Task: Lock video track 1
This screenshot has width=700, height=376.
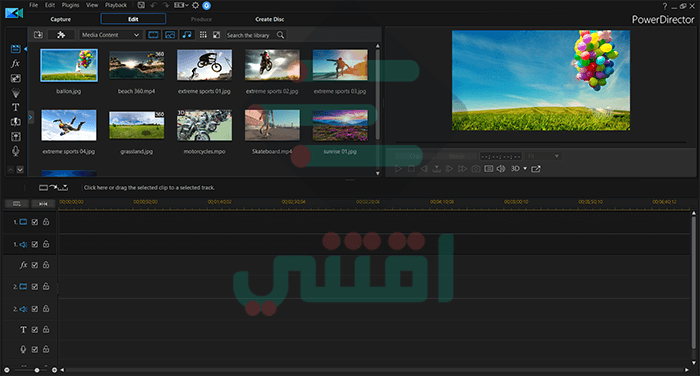Action: pyautogui.click(x=46, y=221)
